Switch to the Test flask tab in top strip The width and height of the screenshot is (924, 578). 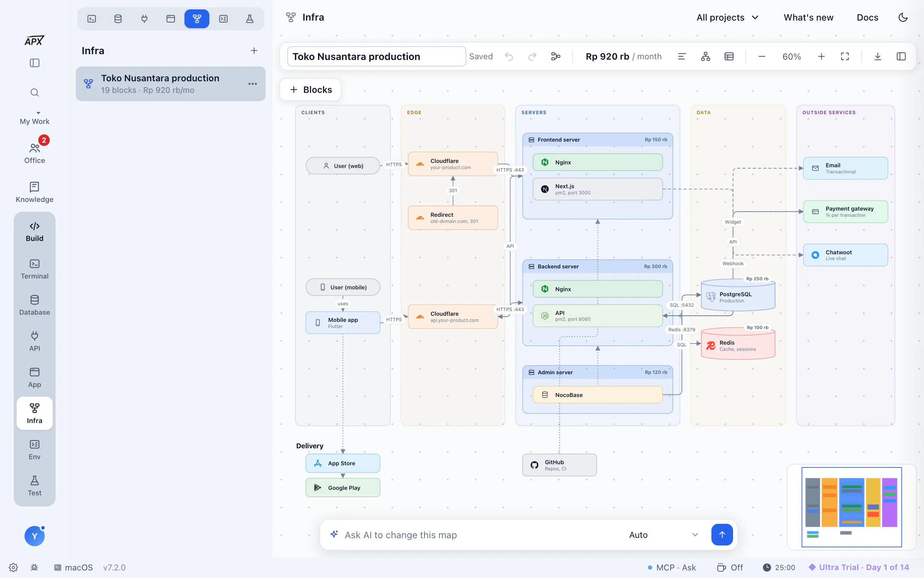(250, 19)
